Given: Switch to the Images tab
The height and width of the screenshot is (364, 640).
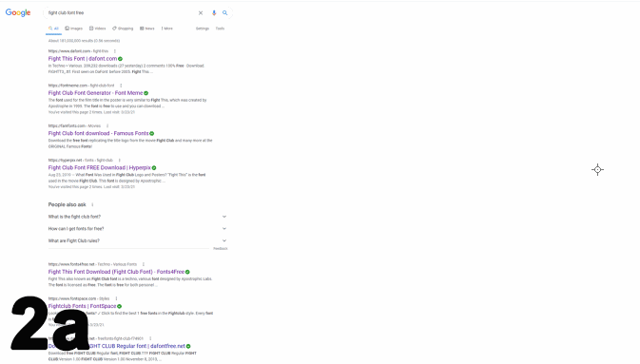Looking at the screenshot, I should [x=74, y=29].
